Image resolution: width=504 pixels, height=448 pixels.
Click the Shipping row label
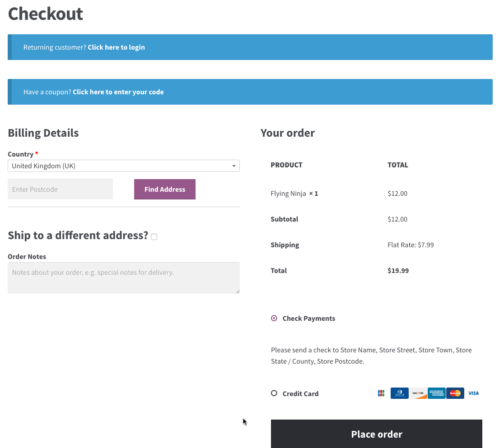pyautogui.click(x=285, y=245)
